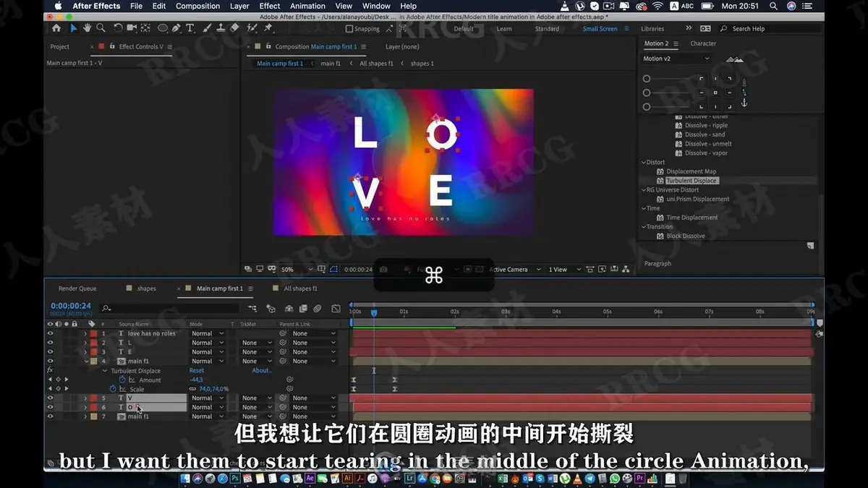Toggle visibility of layer 3 E
This screenshot has width=868, height=488.
point(51,352)
